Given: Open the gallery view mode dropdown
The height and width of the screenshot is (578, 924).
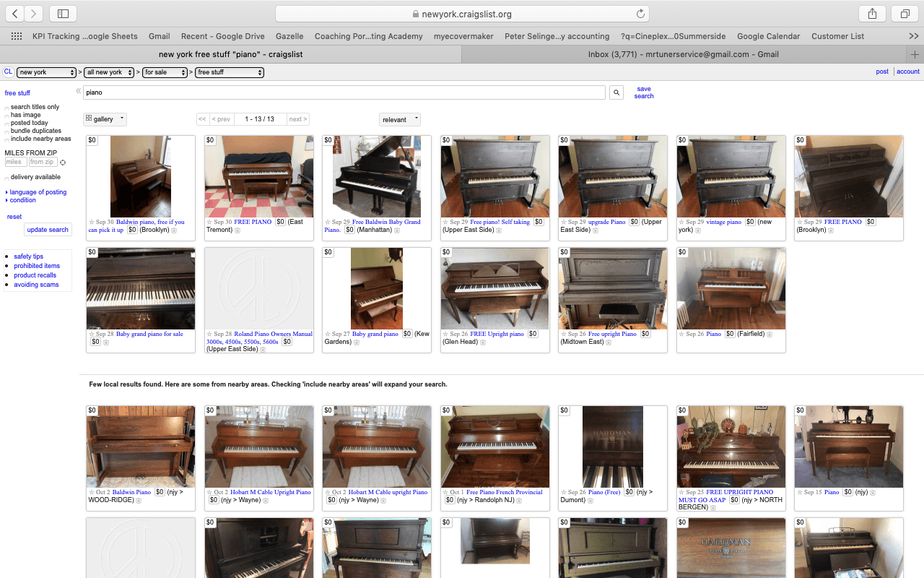Looking at the screenshot, I should 105,119.
